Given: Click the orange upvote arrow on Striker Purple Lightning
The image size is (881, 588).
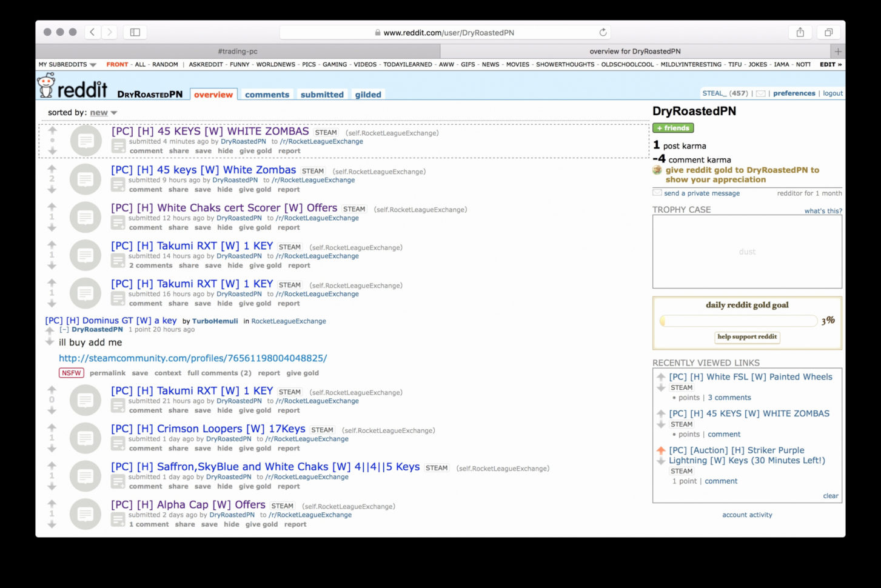Looking at the screenshot, I should [661, 450].
